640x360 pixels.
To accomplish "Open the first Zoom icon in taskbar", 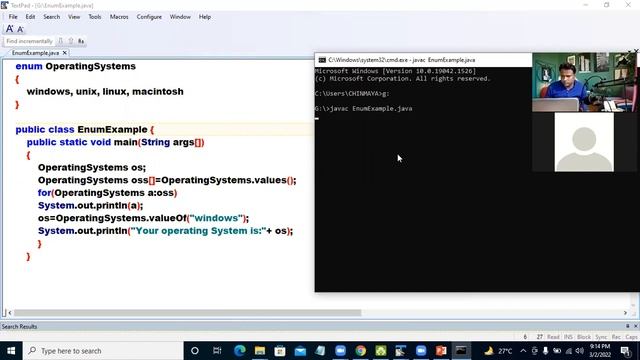I will pyautogui.click(x=340, y=351).
